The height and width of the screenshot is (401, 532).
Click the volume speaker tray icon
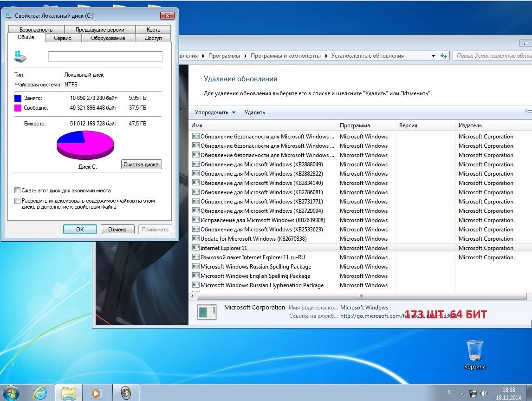tap(484, 394)
